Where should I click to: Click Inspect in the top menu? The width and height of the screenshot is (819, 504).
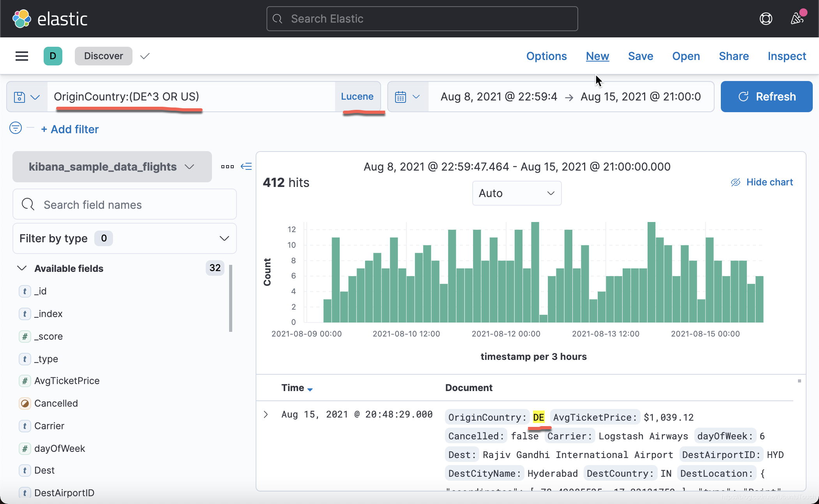787,56
